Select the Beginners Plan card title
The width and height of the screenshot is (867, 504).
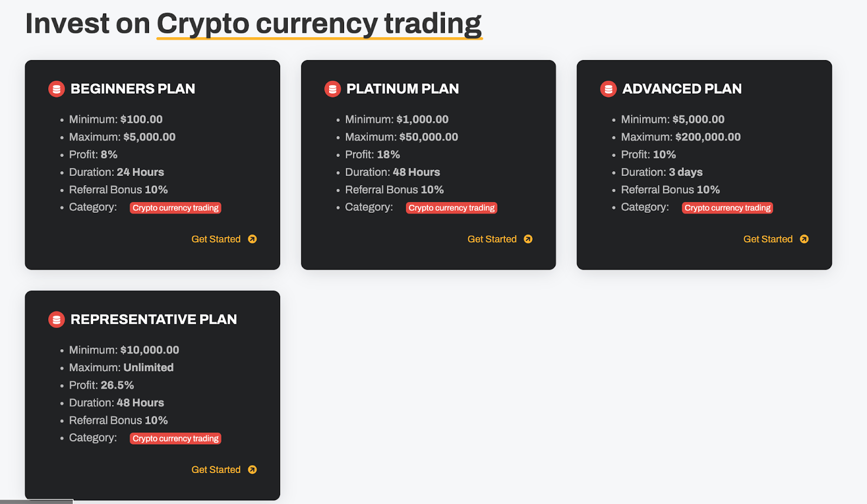click(x=132, y=89)
